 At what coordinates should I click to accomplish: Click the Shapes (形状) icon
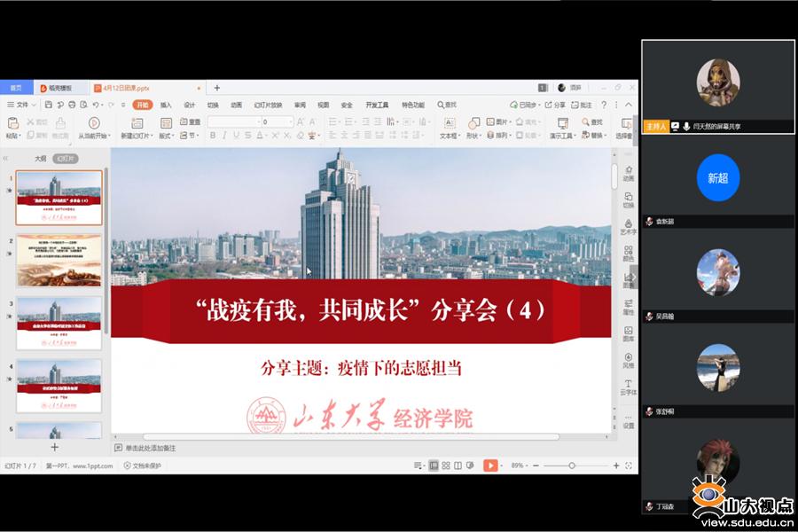pos(473,123)
